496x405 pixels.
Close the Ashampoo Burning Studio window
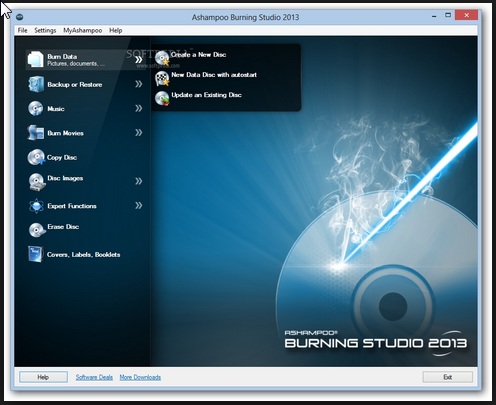click(467, 15)
